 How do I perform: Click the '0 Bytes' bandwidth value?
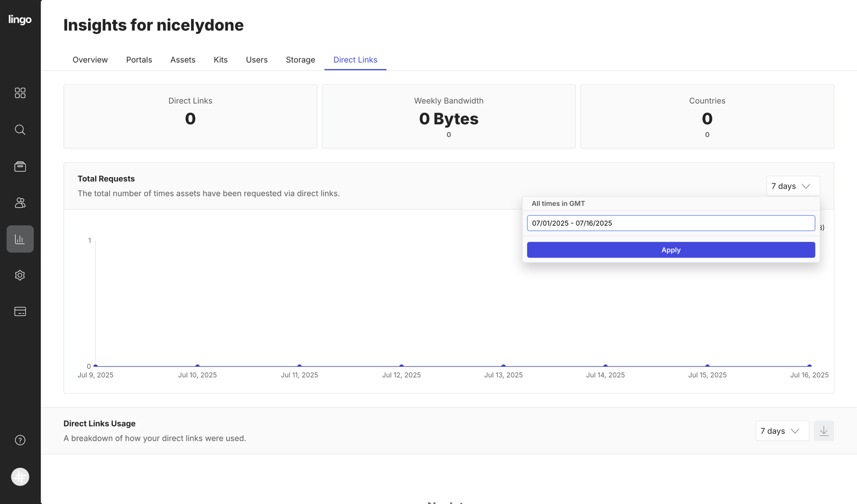448,119
